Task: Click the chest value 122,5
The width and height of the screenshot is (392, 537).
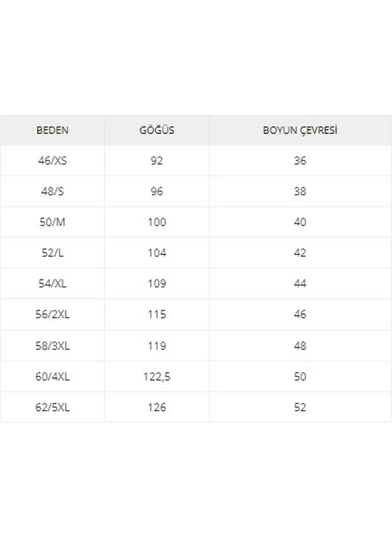Action: (157, 376)
